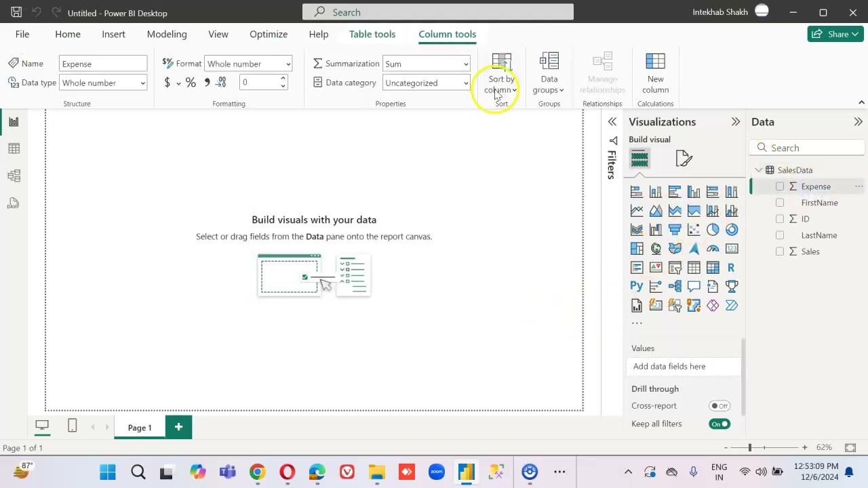Screen dimensions: 868x488
Task: Tick the ID field checkbox
Action: point(780,219)
